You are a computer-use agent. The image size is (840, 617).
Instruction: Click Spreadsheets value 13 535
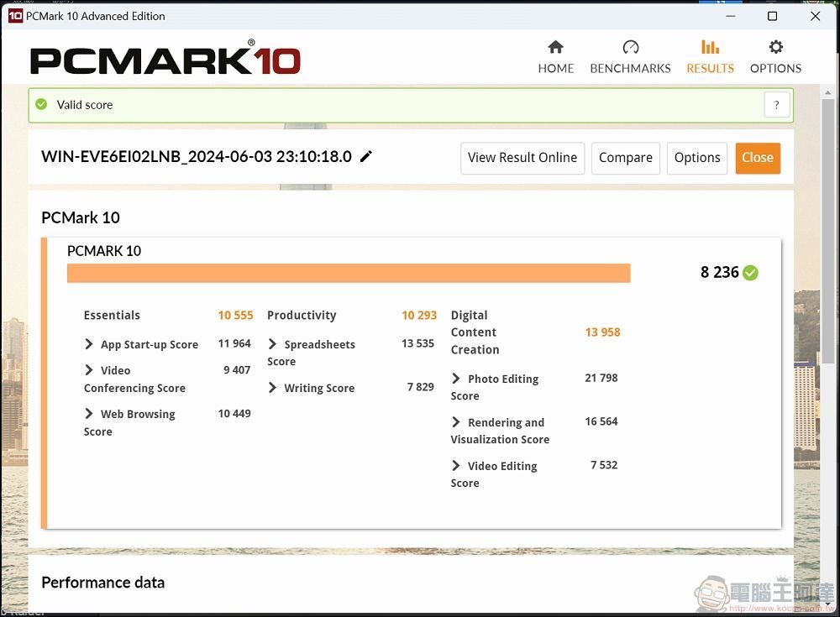[417, 343]
